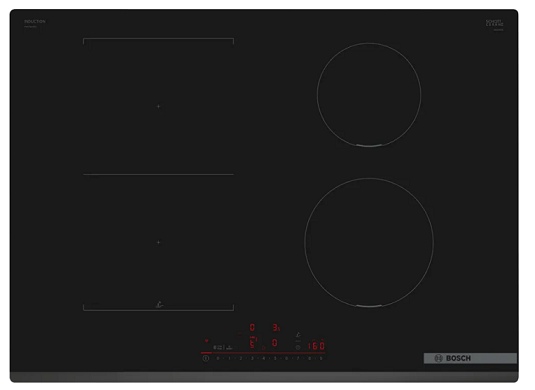Set power level 7 on the slider

tap(298, 358)
